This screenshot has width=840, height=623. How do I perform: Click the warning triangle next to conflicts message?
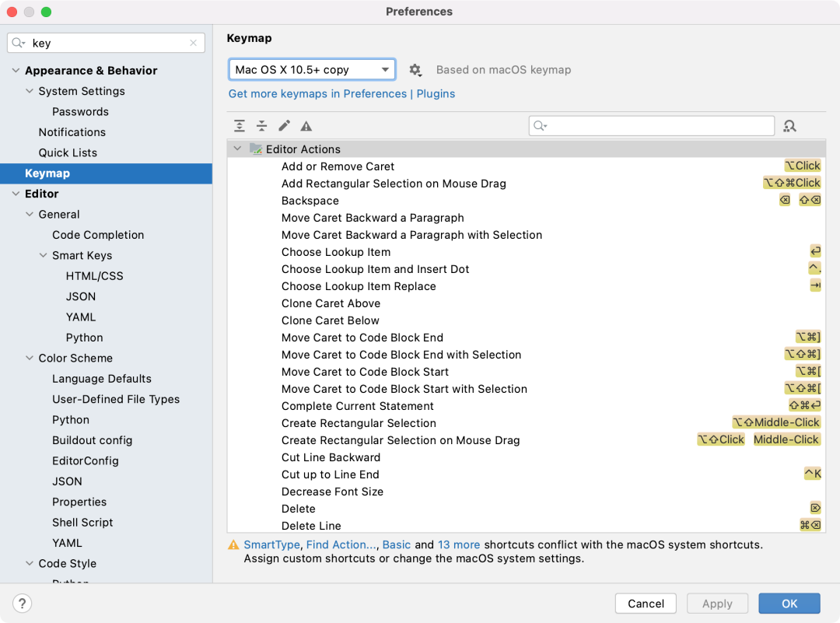[x=233, y=544]
